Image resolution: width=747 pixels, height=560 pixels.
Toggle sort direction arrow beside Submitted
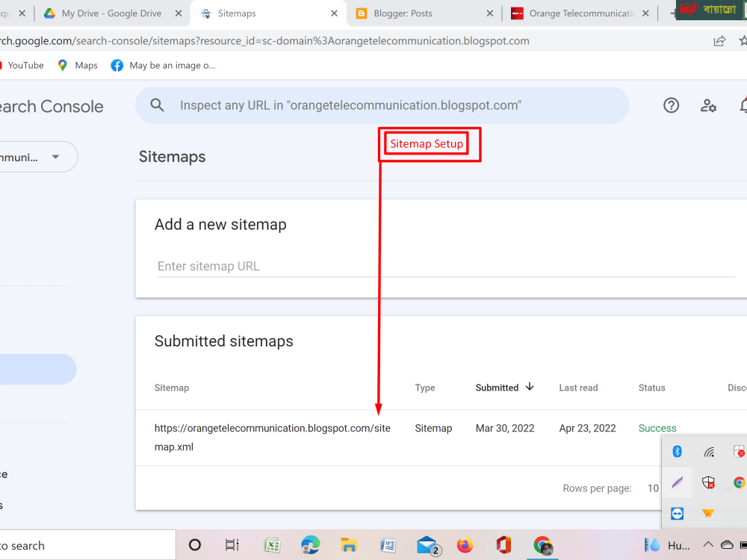[530, 387]
